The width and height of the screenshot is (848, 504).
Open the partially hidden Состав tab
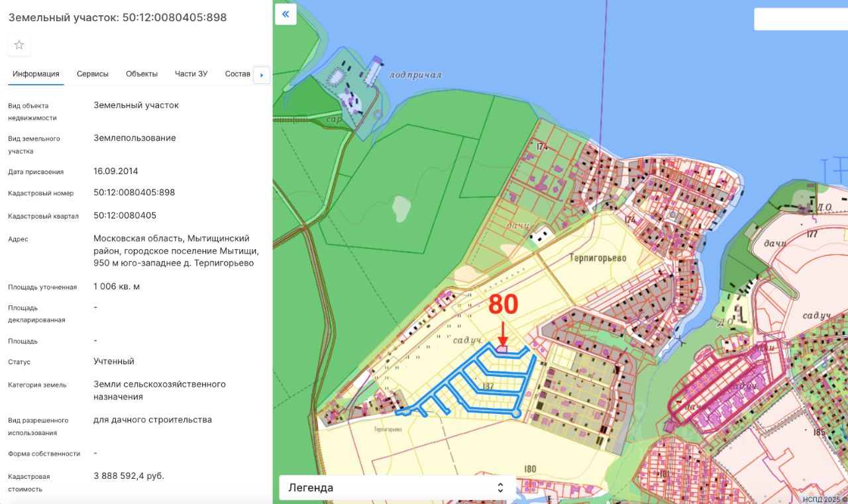(x=238, y=74)
